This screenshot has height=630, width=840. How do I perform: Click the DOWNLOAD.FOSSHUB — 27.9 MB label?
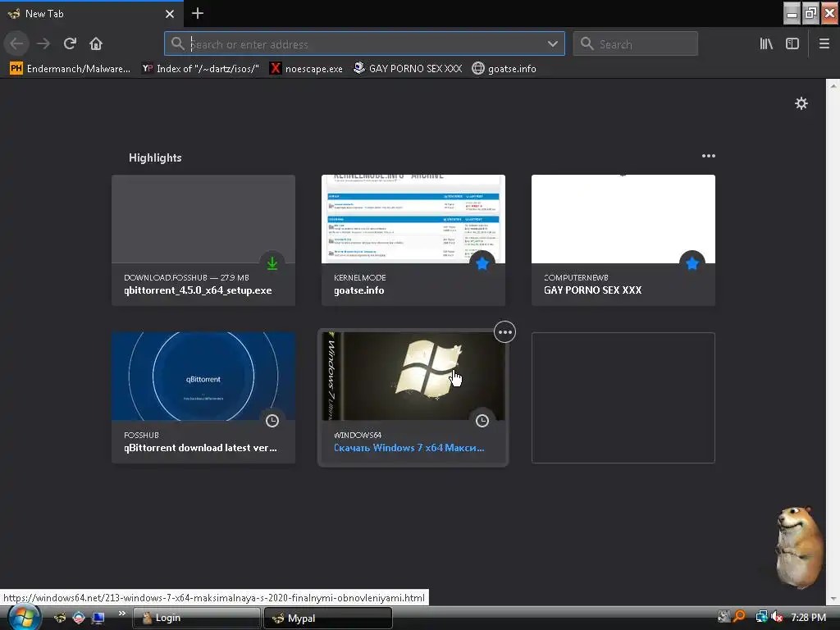coord(186,277)
